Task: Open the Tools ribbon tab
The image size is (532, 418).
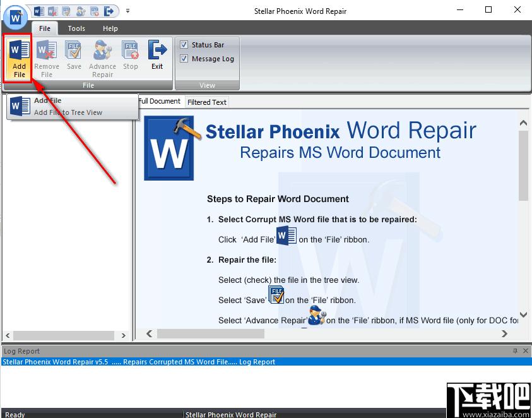Action: coord(76,28)
